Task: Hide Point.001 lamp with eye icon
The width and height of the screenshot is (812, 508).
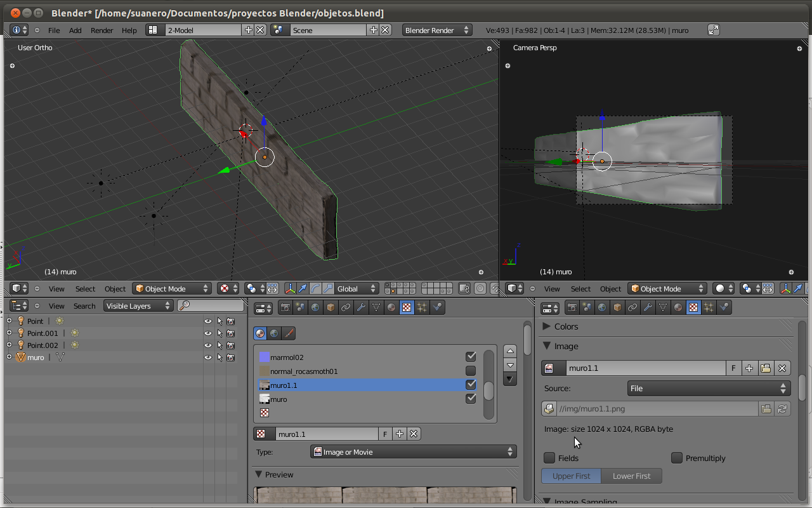Action: (x=207, y=333)
